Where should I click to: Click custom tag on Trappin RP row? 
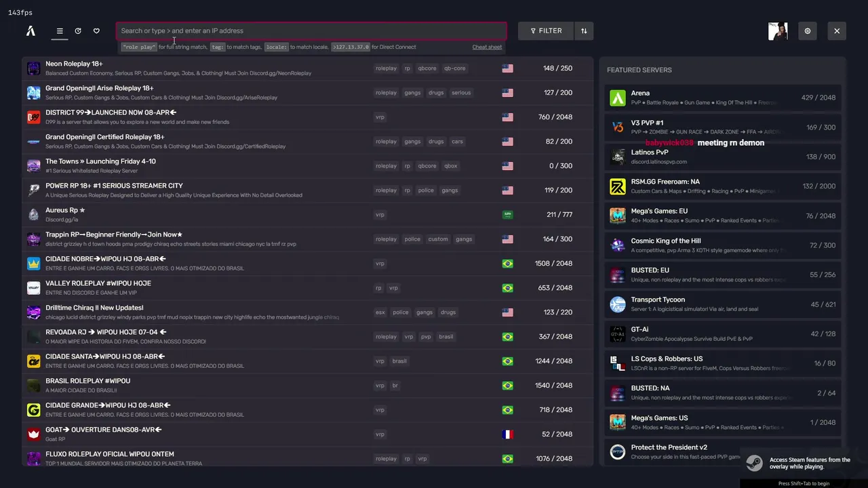point(438,239)
